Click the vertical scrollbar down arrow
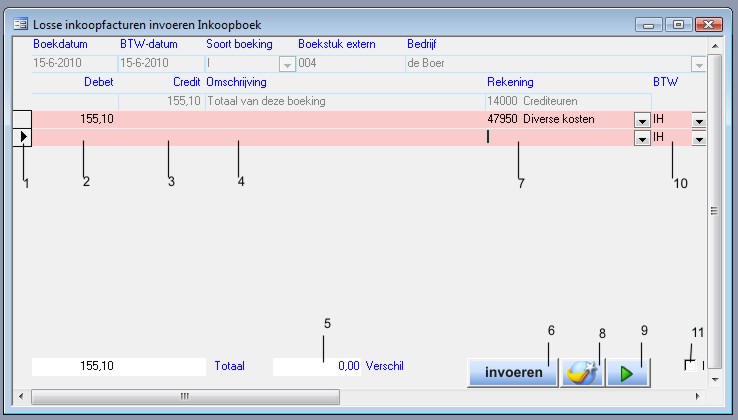The height and width of the screenshot is (420, 738). tap(713, 380)
